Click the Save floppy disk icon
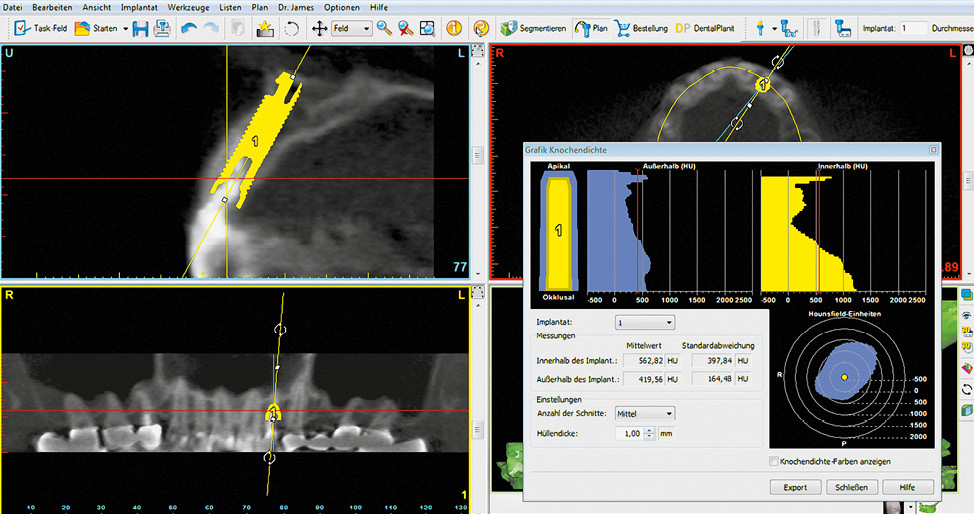Viewport: 974px width, 514px height. (x=140, y=29)
